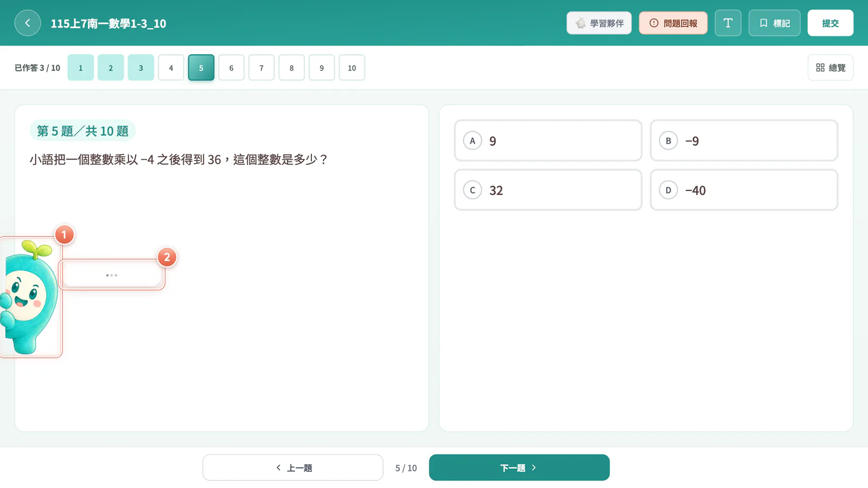This screenshot has height=488, width=868.
Task: Jump to question 9
Action: tap(322, 68)
